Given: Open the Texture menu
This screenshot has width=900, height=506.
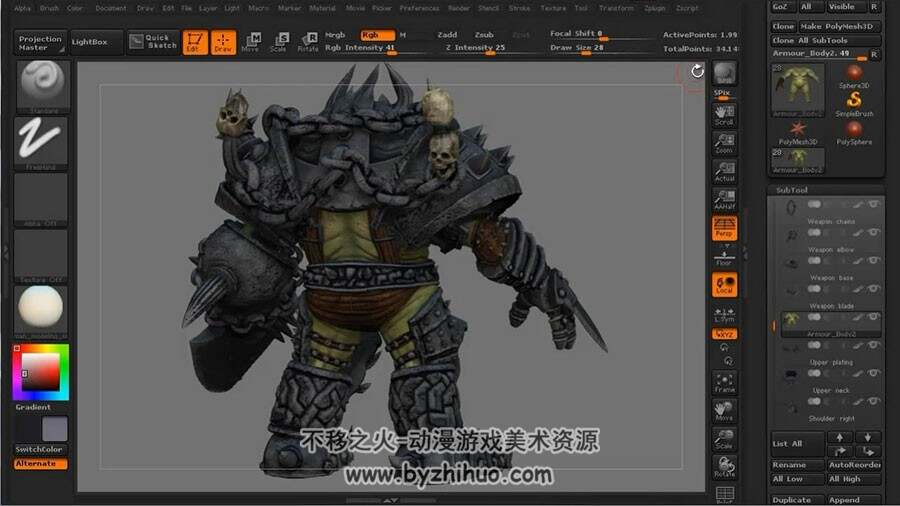Looking at the screenshot, I should (x=553, y=9).
